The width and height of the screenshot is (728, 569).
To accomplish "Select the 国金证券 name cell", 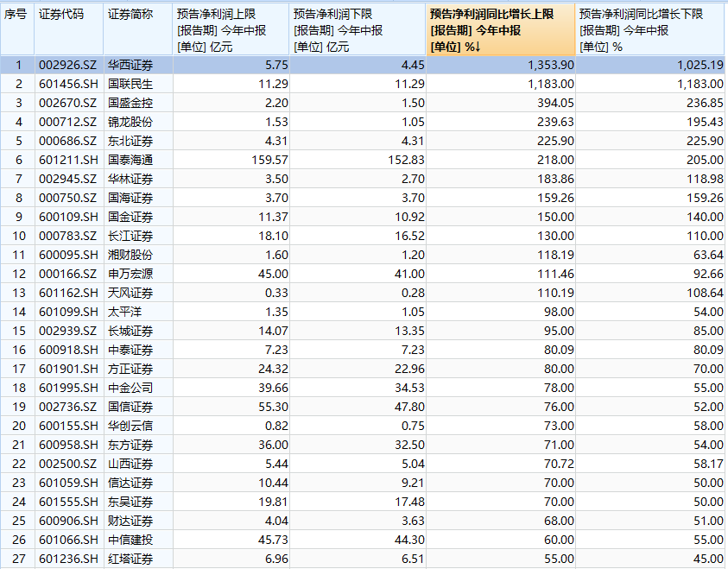I will point(138,218).
